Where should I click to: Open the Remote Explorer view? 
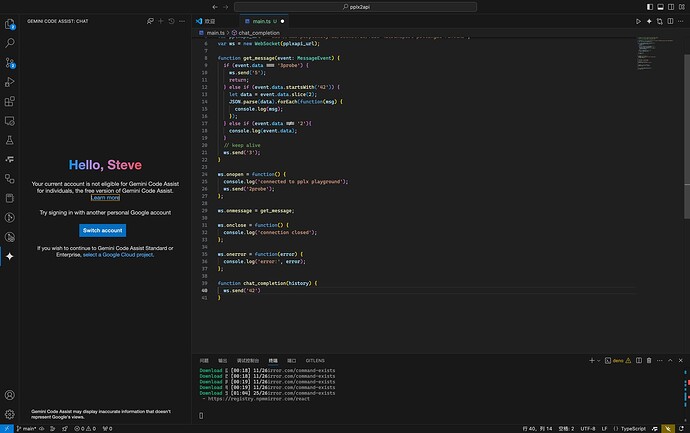tap(10, 121)
